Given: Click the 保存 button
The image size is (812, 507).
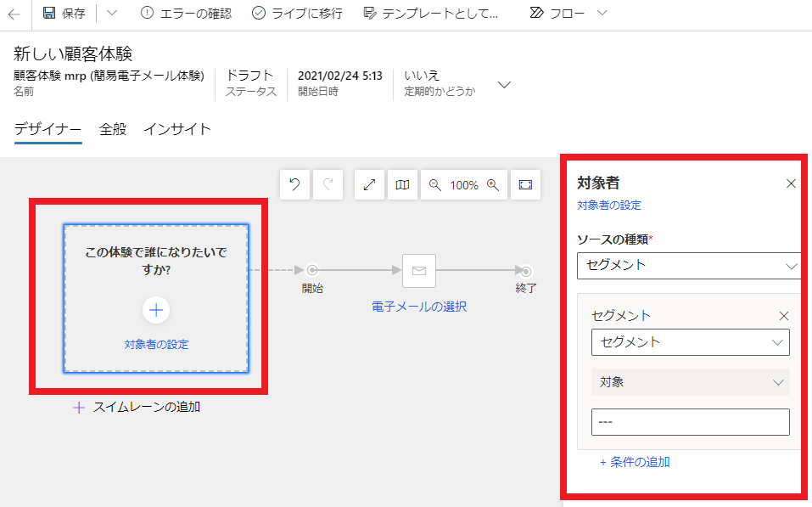Looking at the screenshot, I should coord(64,14).
